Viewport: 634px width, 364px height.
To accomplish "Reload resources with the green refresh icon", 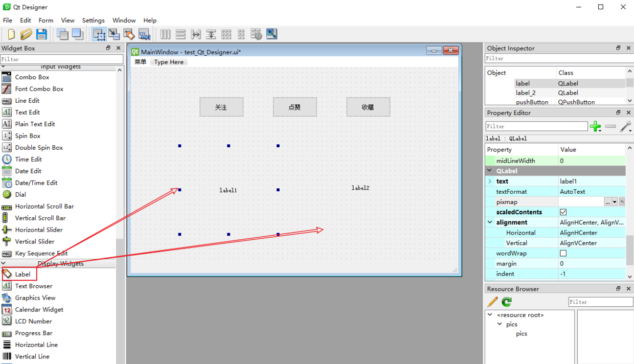I will [x=507, y=302].
